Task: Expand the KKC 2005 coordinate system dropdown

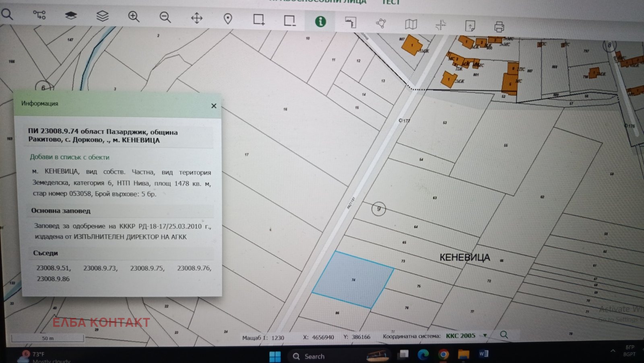Action: [485, 335]
